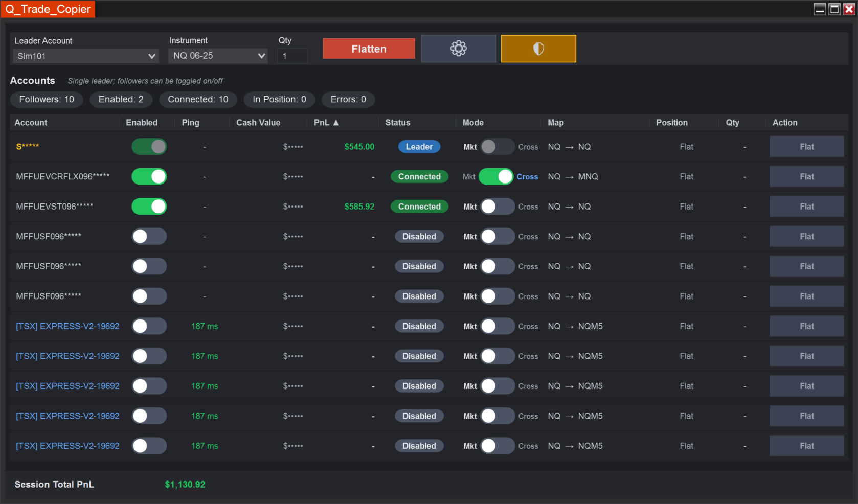Click Flat button in the S***** row
This screenshot has width=858, height=504.
tap(807, 147)
